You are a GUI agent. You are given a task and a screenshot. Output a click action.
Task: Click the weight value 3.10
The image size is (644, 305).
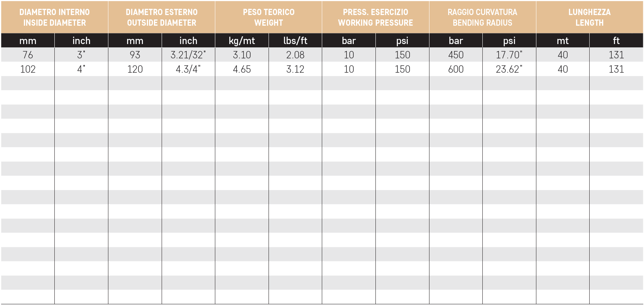click(x=242, y=55)
